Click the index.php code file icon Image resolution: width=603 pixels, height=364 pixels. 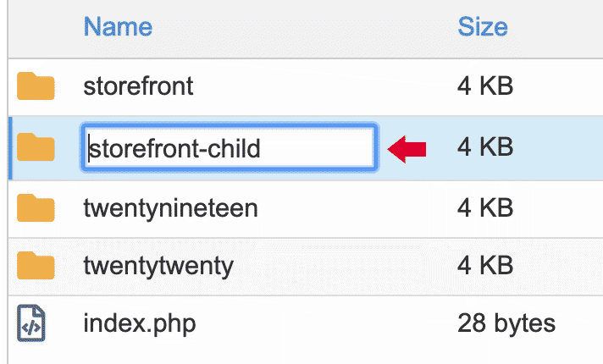point(32,323)
